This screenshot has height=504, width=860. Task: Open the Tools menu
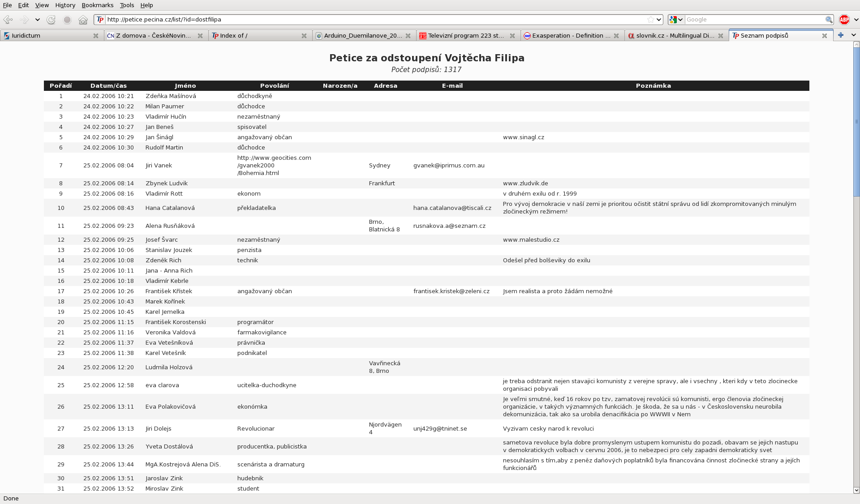pyautogui.click(x=127, y=5)
